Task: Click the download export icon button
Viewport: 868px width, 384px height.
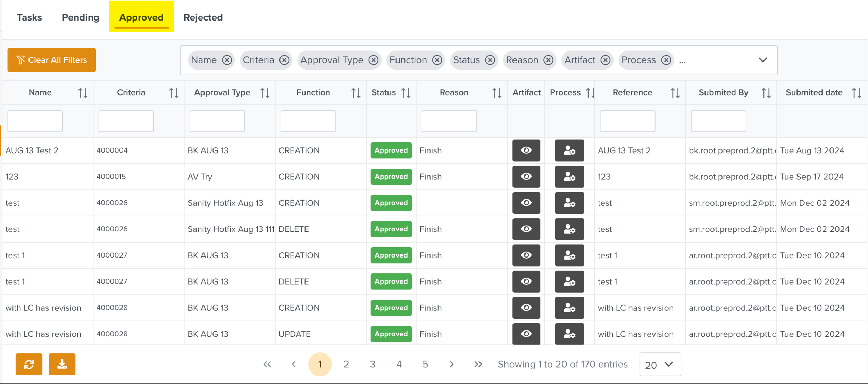Action: [x=62, y=364]
